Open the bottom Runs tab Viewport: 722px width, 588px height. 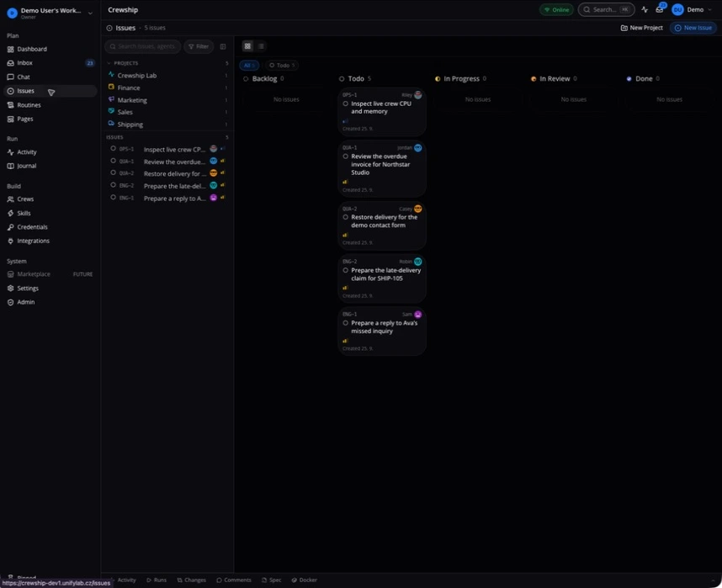click(157, 580)
